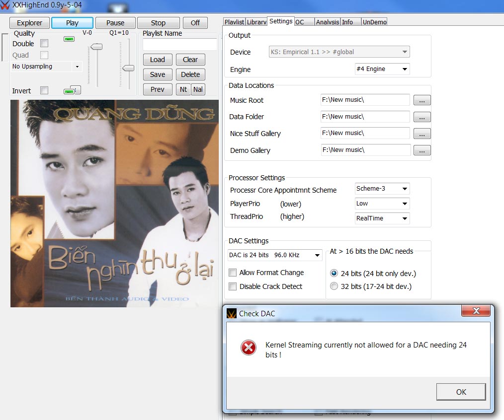Click the Off button
The width and height of the screenshot is (504, 420).
click(195, 23)
